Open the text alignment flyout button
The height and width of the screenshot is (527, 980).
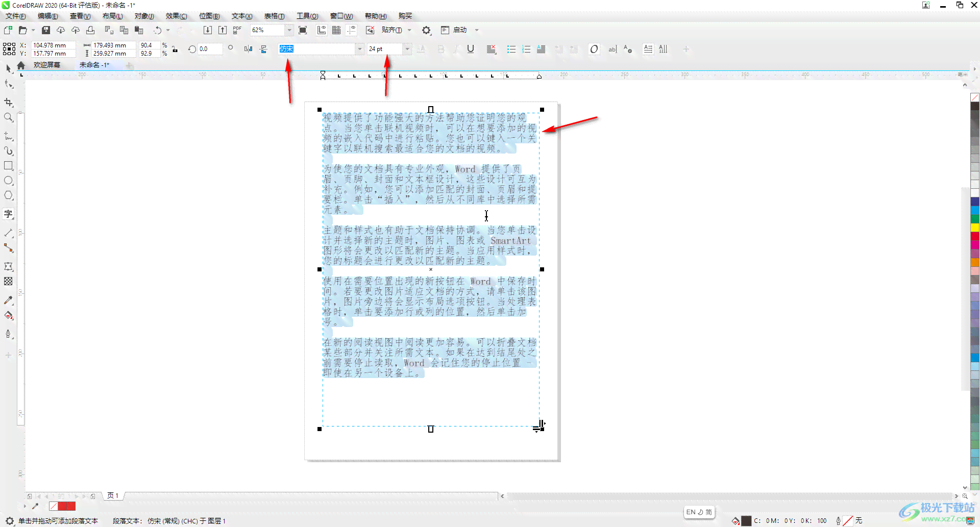tap(491, 49)
